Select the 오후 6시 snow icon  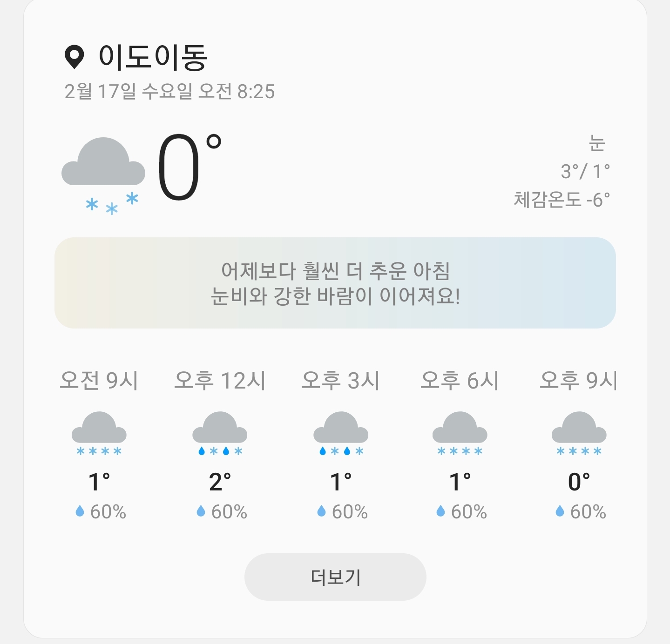click(460, 433)
